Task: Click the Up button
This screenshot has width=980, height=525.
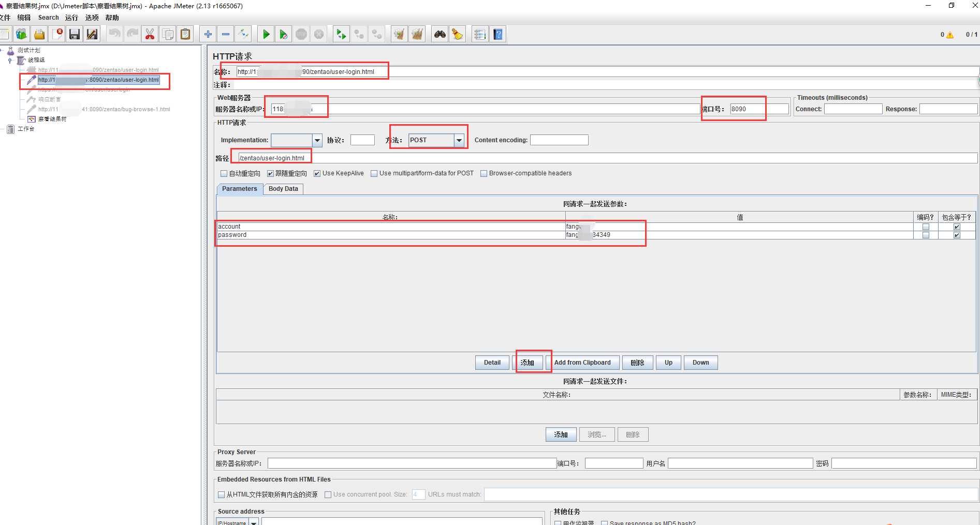Action: tap(669, 363)
